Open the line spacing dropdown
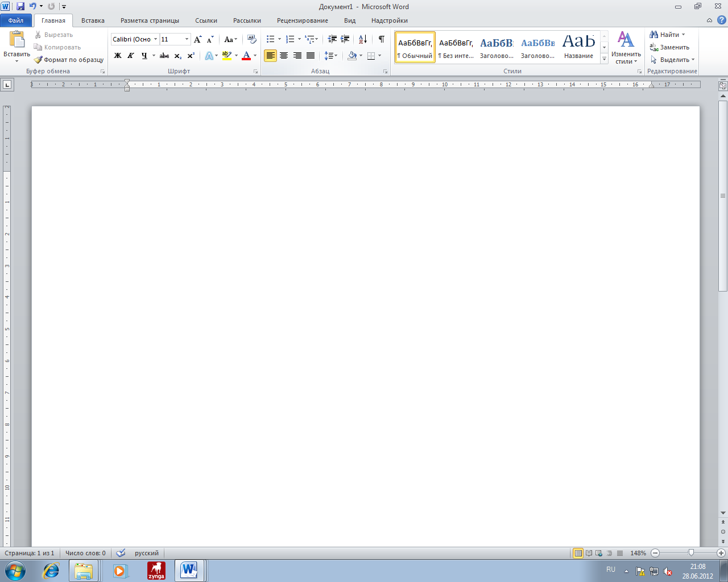728x582 pixels. [x=330, y=56]
